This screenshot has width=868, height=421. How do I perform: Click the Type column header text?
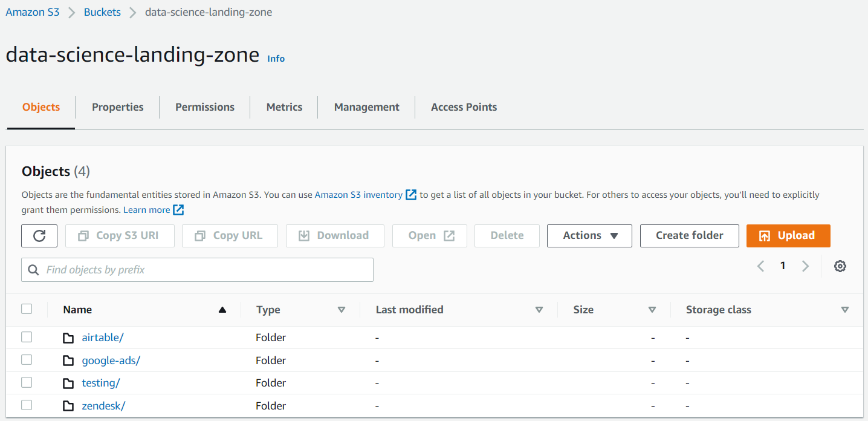(x=268, y=310)
